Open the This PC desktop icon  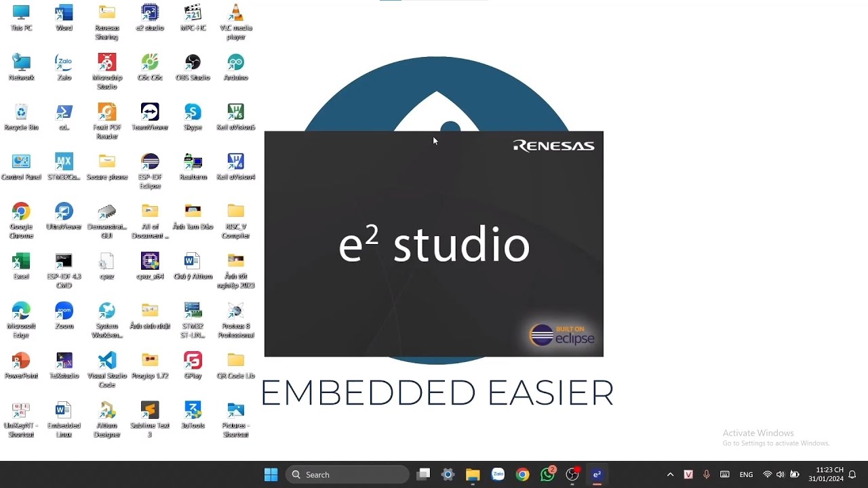[21, 18]
